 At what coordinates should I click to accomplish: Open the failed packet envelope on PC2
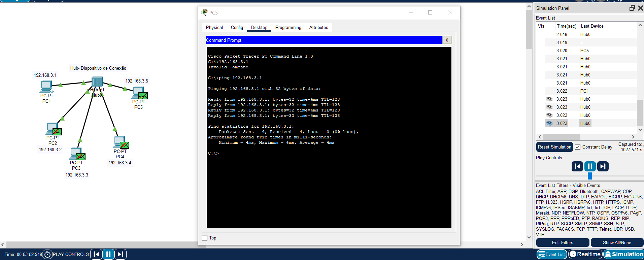(57, 132)
